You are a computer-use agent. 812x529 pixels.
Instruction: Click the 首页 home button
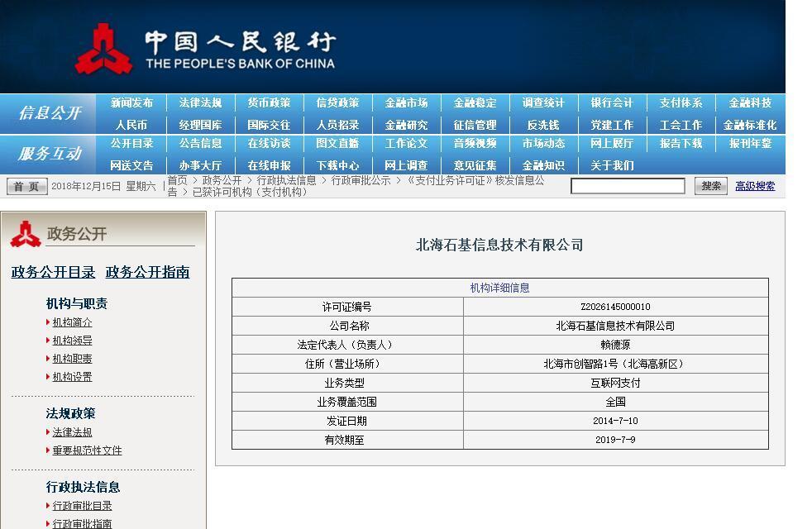[27, 186]
